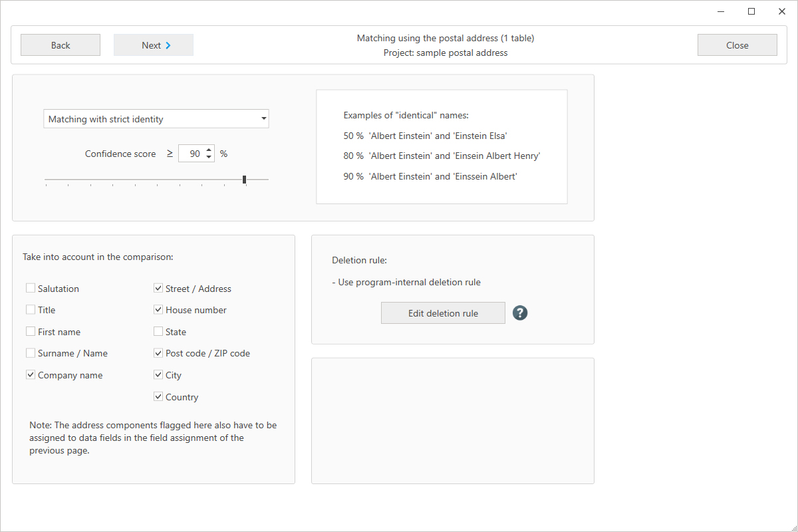
Task: Enable the Salutation checkbox
Action: [30, 287]
